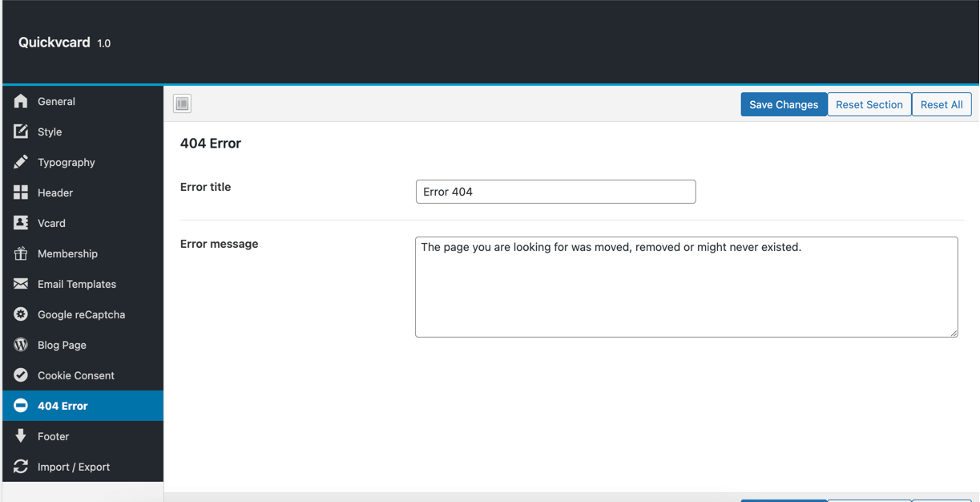Click the Footer down-arrow icon

click(x=21, y=436)
